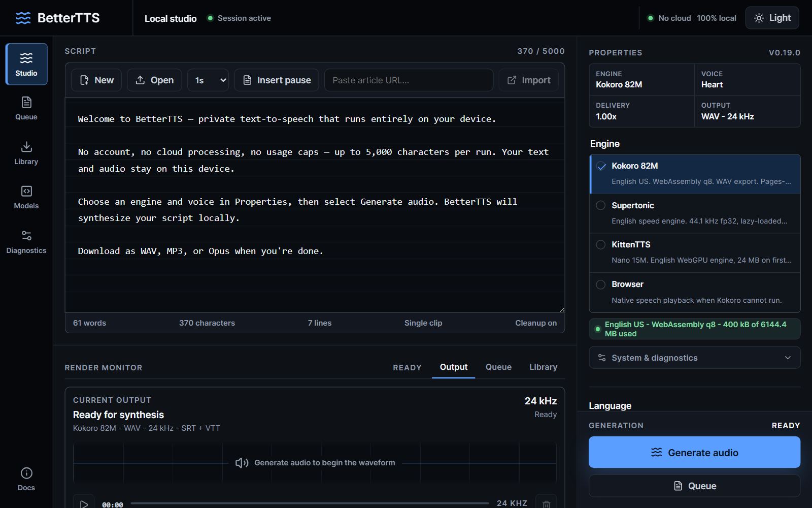Image resolution: width=812 pixels, height=508 pixels.
Task: Open the 1s pause duration dropdown
Action: (x=208, y=80)
